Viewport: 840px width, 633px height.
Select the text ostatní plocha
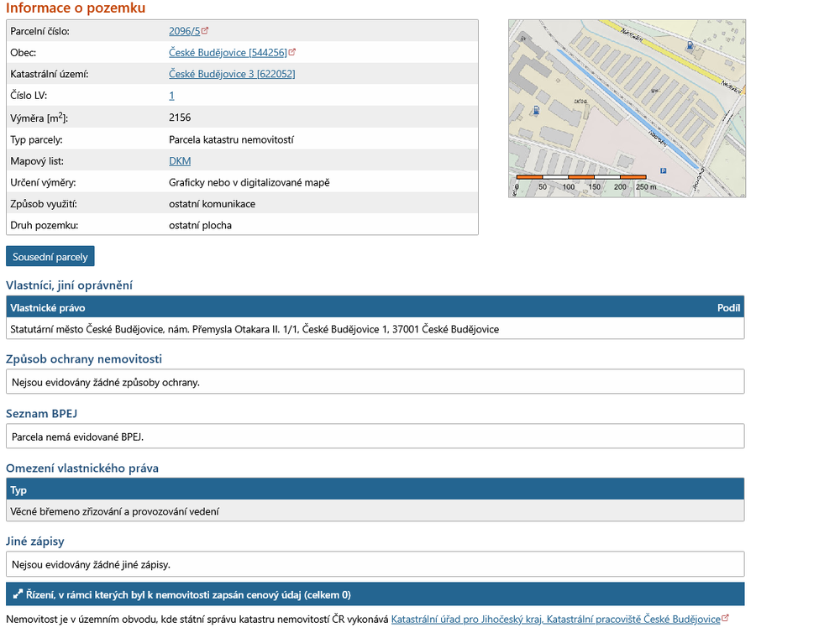coord(201,225)
